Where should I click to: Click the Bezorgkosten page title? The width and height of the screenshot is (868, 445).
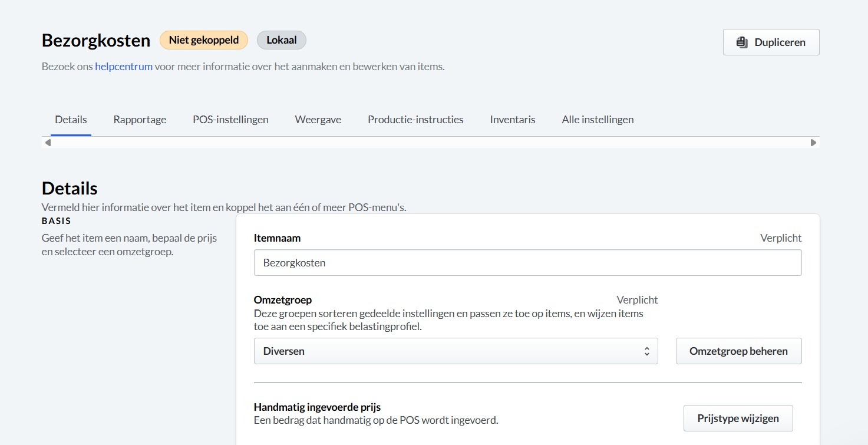[96, 41]
